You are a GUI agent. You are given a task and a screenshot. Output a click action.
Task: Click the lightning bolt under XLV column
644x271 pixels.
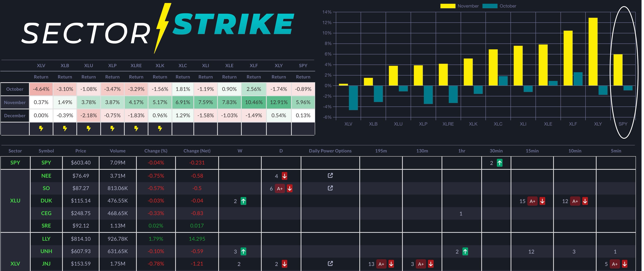pos(41,129)
